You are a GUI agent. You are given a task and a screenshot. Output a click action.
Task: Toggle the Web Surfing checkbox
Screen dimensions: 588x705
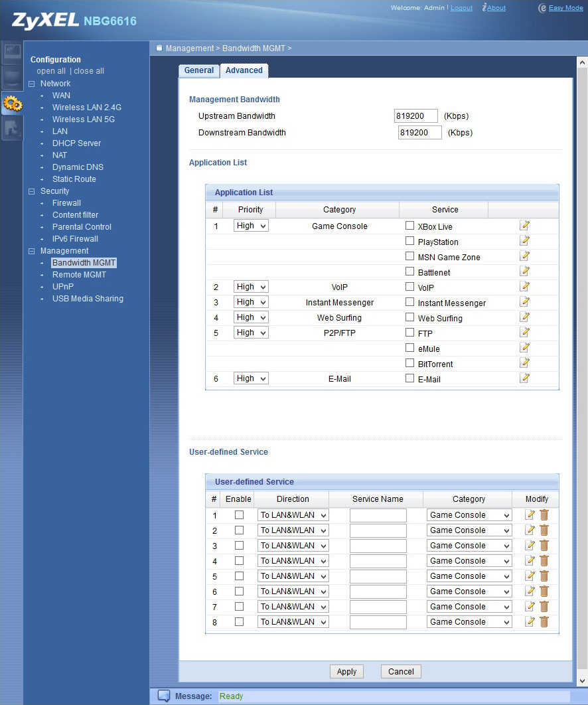point(409,317)
